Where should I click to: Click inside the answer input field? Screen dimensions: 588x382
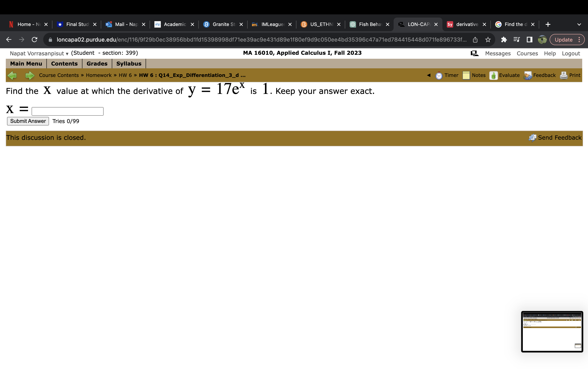[67, 111]
